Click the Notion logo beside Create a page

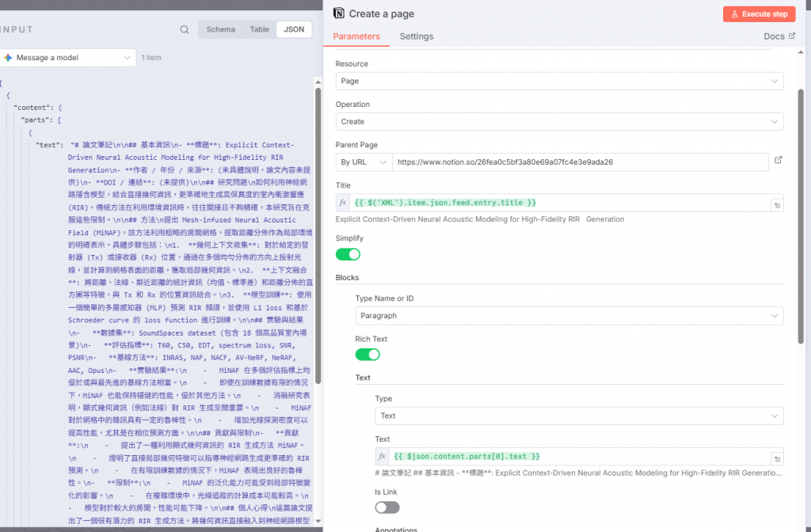click(339, 13)
